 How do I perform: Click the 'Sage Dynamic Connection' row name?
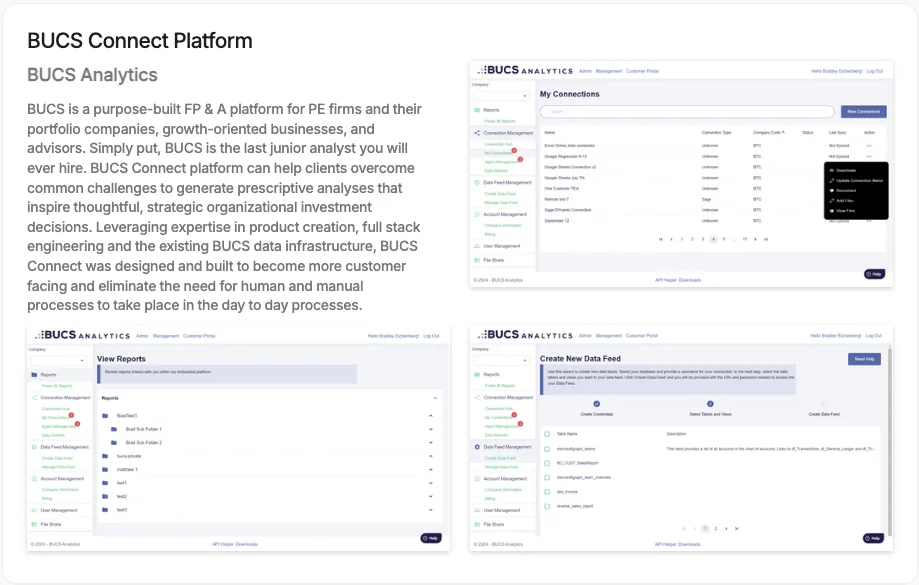point(568,210)
